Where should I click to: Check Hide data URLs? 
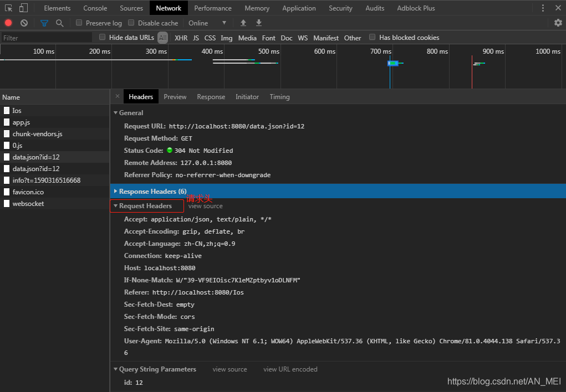102,37
